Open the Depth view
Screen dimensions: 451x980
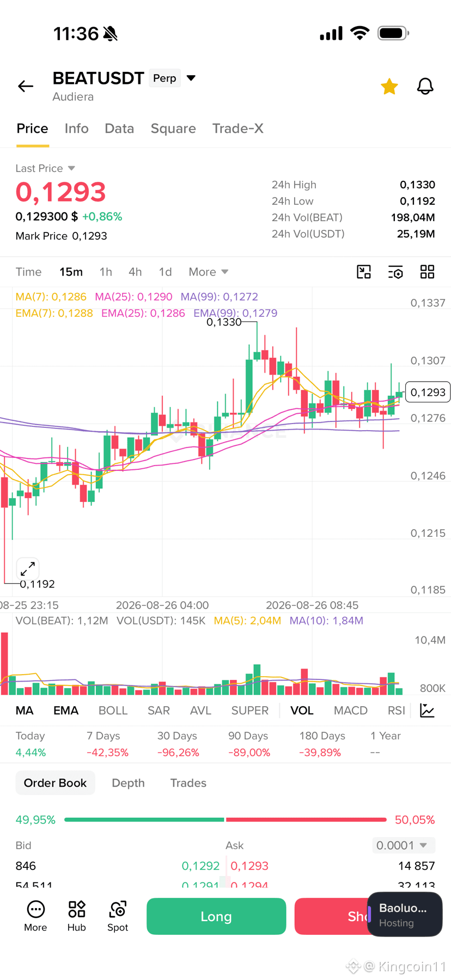tap(128, 783)
